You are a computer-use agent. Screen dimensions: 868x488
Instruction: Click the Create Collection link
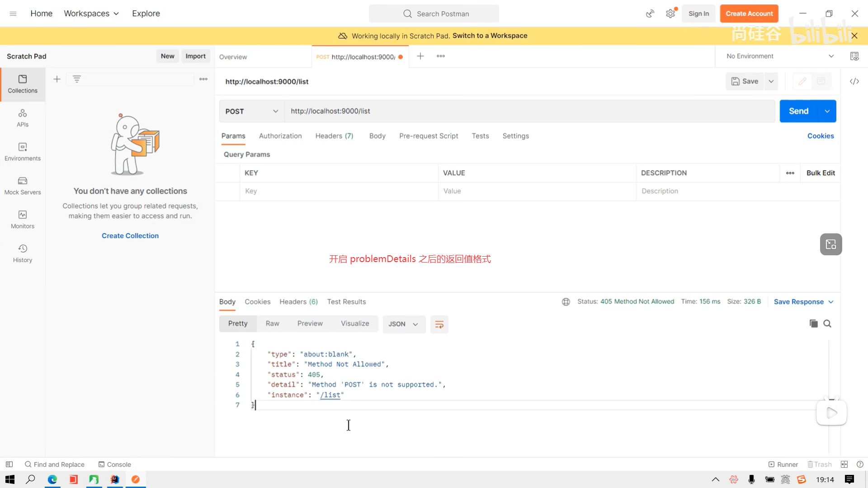130,236
